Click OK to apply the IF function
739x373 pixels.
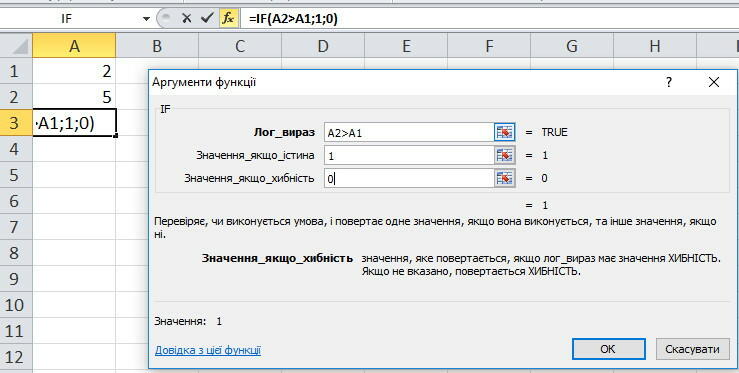tap(608, 349)
